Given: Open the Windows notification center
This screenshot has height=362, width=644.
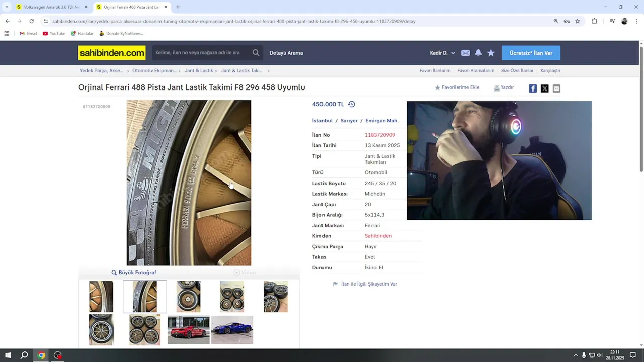Looking at the screenshot, I should (633, 355).
